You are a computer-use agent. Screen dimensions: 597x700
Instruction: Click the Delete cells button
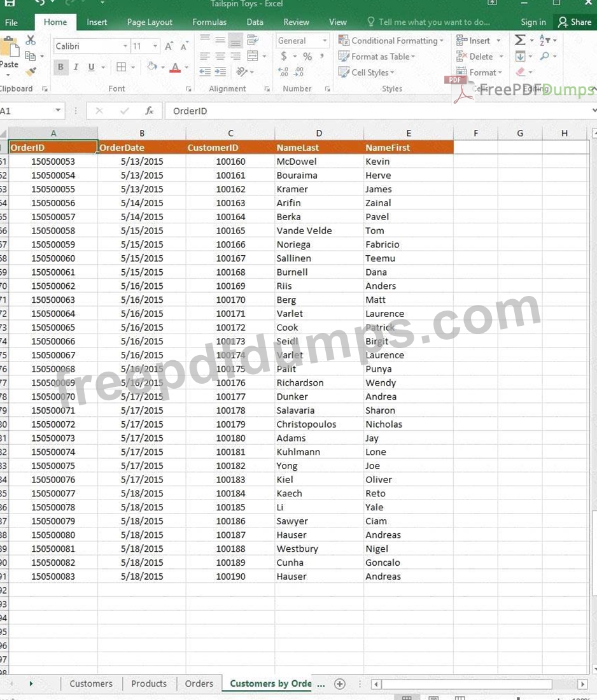[x=479, y=57]
